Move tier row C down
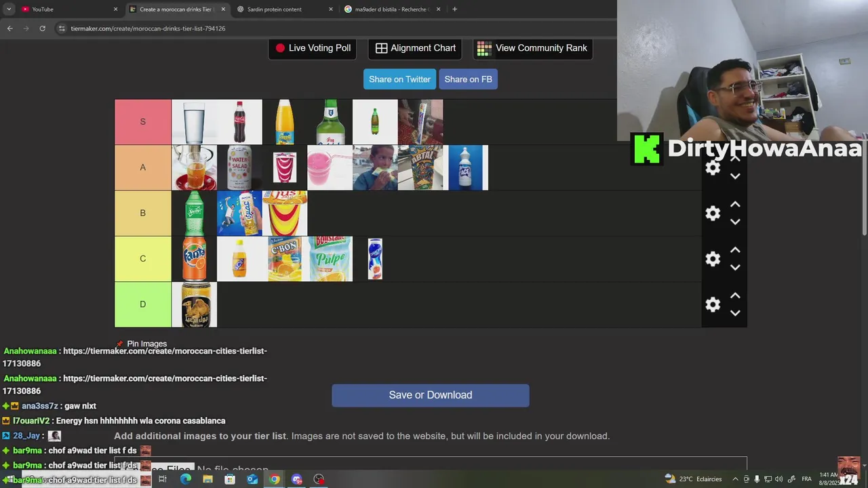 coord(735,267)
